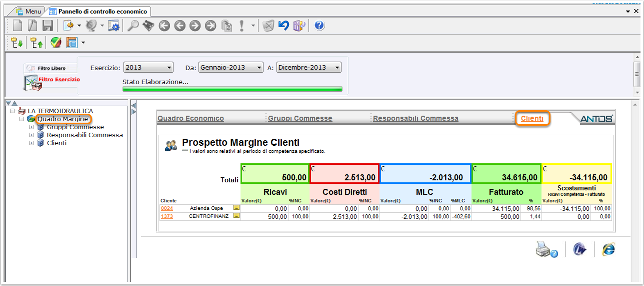The width and height of the screenshot is (644, 286).
Task: Select Quadro Margine in the tree
Action: tap(62, 119)
